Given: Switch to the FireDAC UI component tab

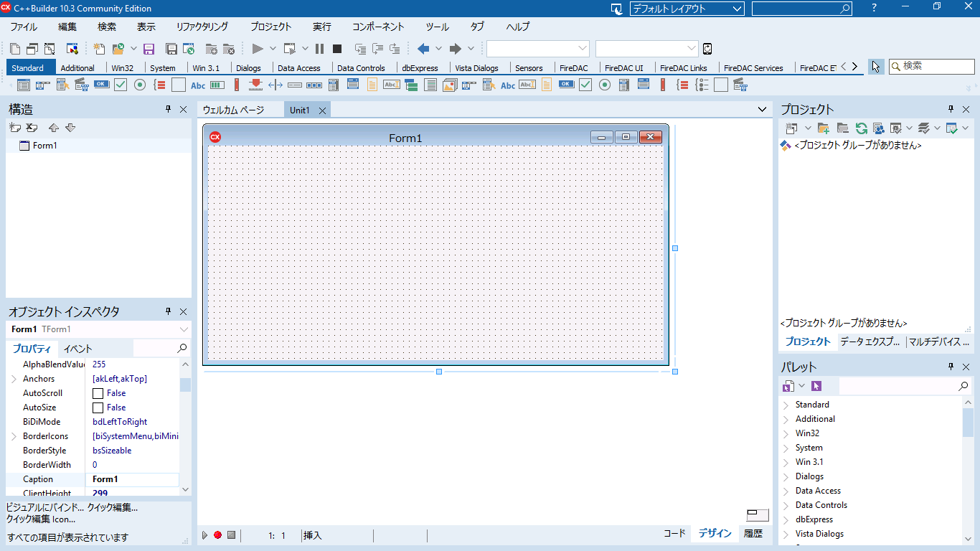Looking at the screenshot, I should (x=624, y=68).
